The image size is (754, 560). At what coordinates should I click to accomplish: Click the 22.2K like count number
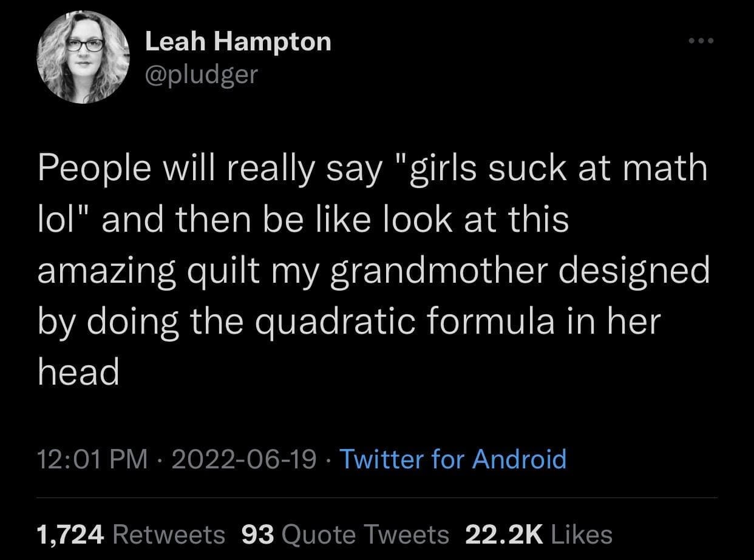pos(503,535)
